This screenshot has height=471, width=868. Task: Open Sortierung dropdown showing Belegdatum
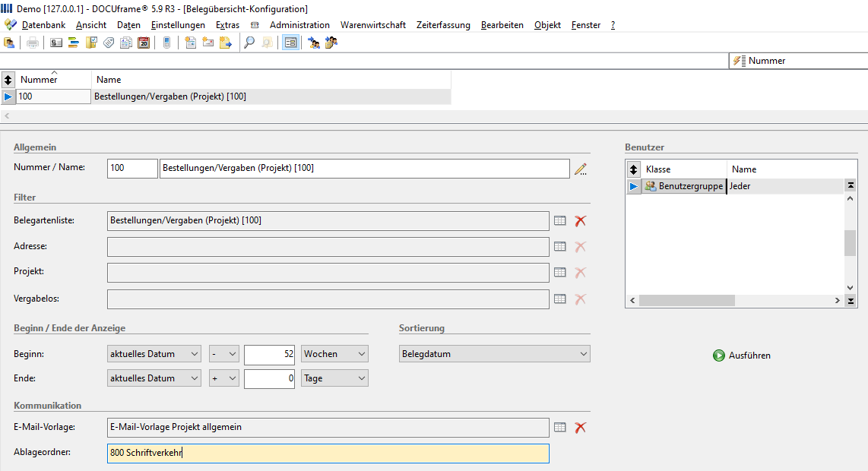point(494,354)
